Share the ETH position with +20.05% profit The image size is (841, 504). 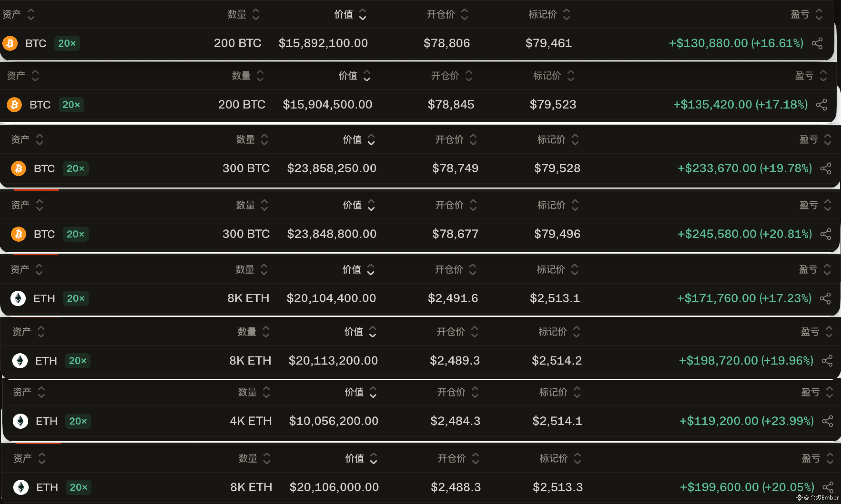(828, 487)
